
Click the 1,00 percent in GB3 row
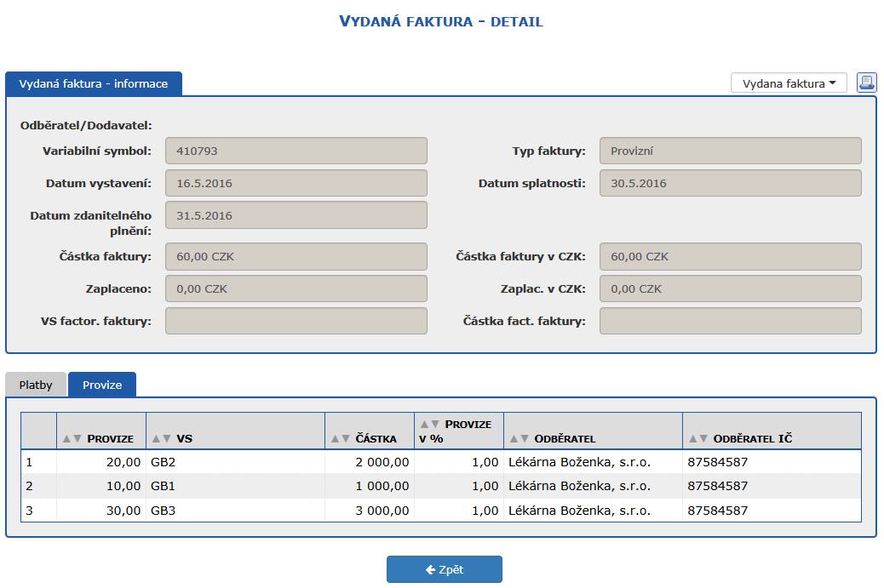click(485, 511)
